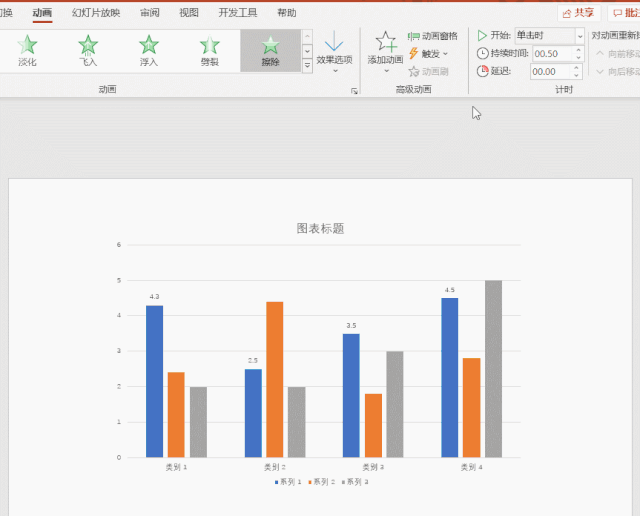This screenshot has width=640, height=516.
Task: Click the clock icon beside 持续时间
Action: 482,53
